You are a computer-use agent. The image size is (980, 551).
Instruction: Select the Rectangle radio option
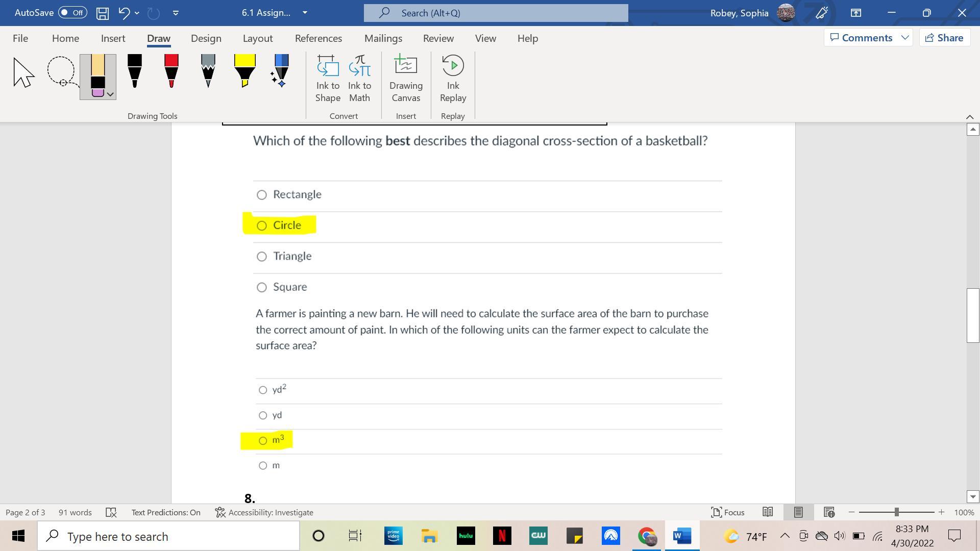click(262, 195)
